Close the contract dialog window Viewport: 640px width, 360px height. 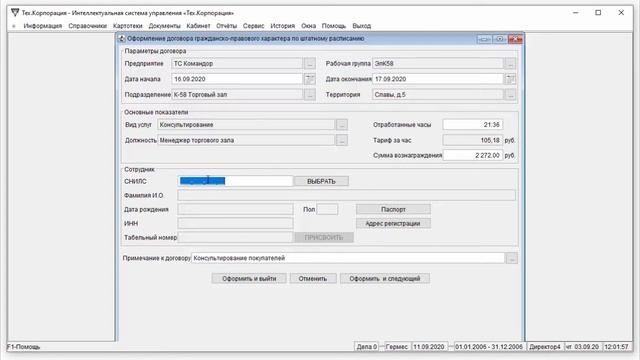point(515,39)
